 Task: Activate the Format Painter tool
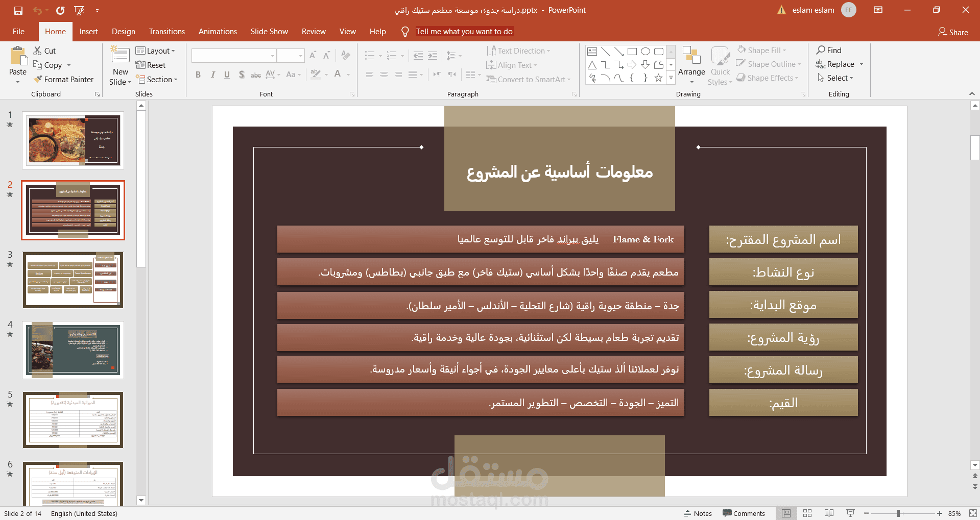[63, 79]
